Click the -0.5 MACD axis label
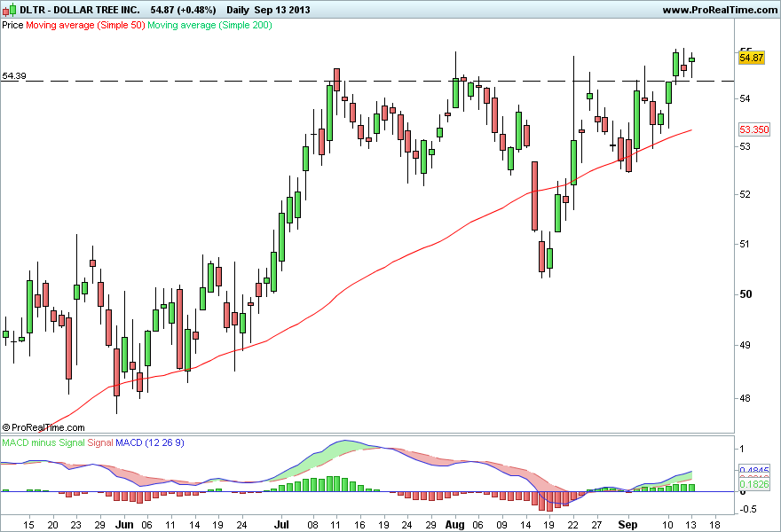781x532 pixels. pos(746,509)
